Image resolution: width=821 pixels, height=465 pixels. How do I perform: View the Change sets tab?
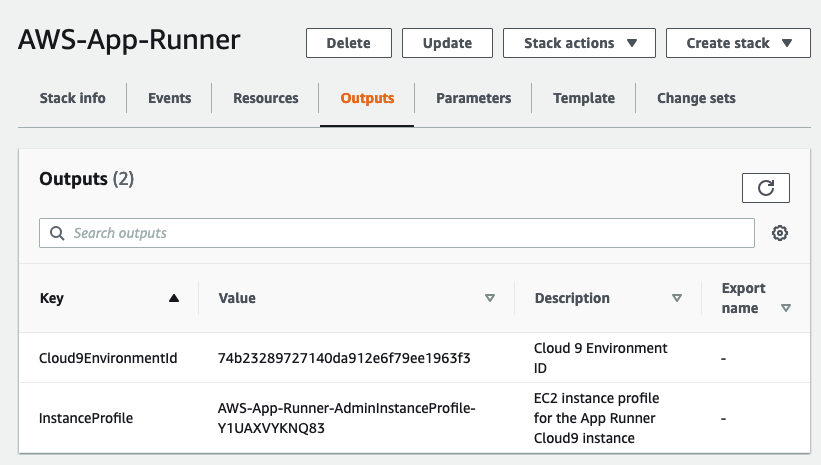[x=696, y=98]
